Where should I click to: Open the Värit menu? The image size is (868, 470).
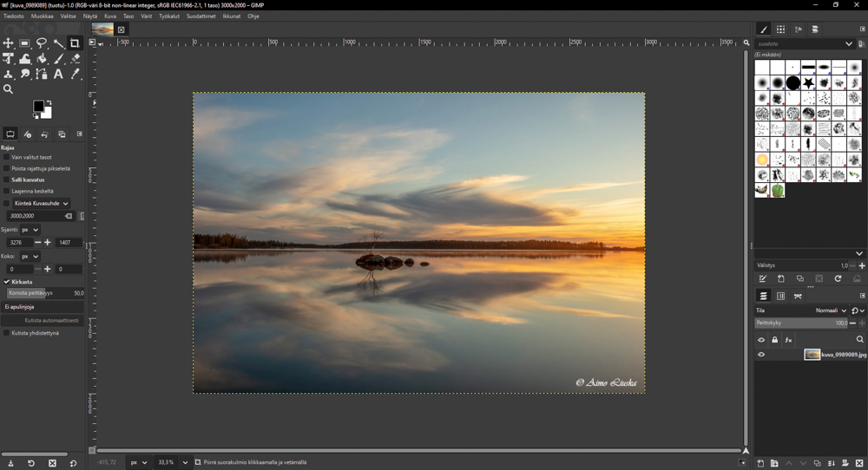point(146,16)
